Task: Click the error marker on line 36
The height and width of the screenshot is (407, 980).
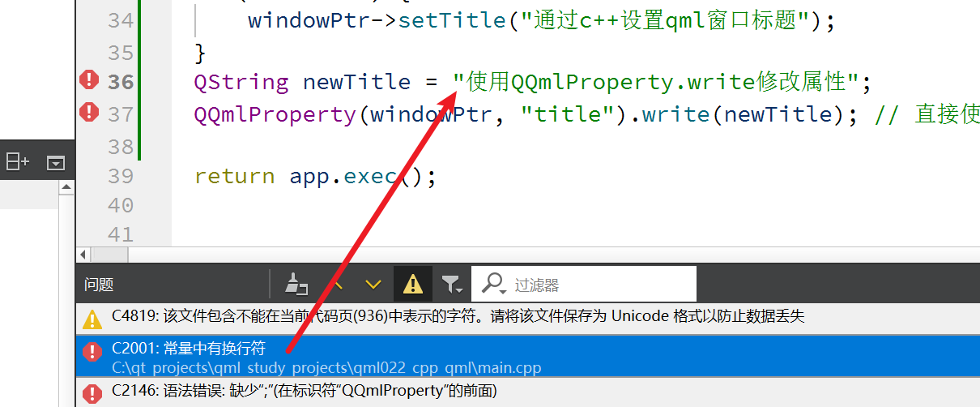Action: point(88,79)
